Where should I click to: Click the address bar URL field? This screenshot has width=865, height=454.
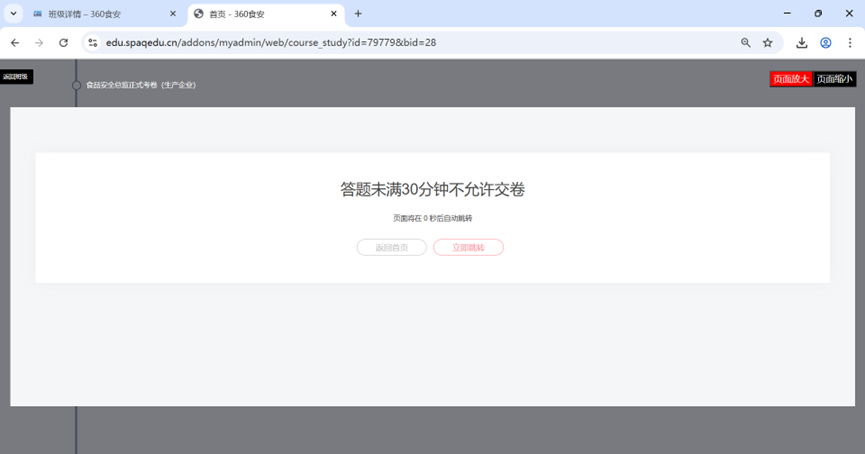400,43
